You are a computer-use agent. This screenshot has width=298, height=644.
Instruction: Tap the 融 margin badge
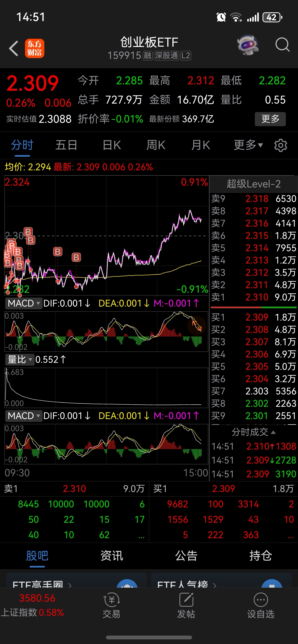(147, 55)
